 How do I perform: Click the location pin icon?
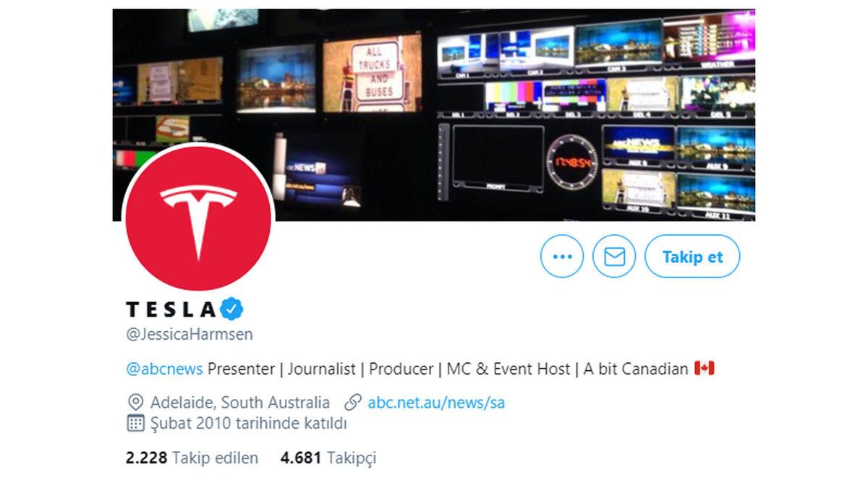click(x=135, y=403)
